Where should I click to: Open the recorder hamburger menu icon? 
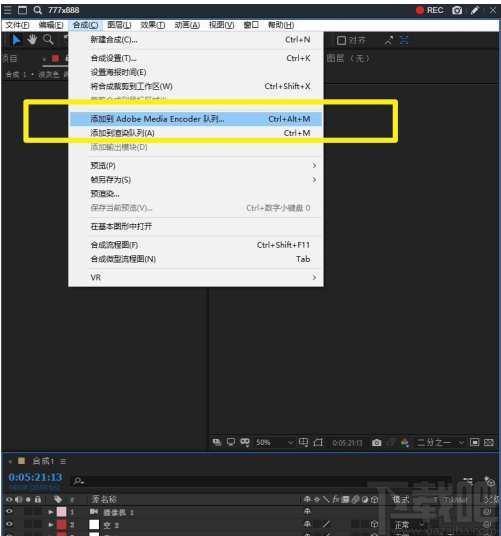[x=8, y=10]
